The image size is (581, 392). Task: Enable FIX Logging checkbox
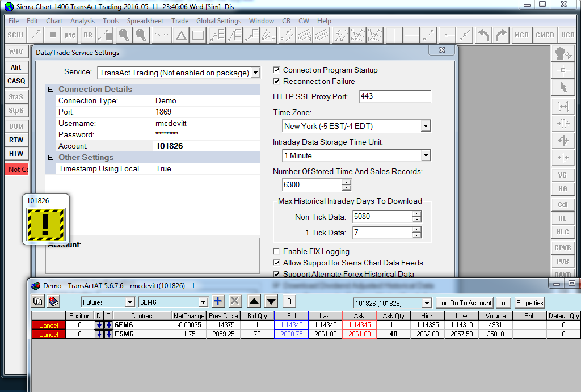pyautogui.click(x=277, y=252)
